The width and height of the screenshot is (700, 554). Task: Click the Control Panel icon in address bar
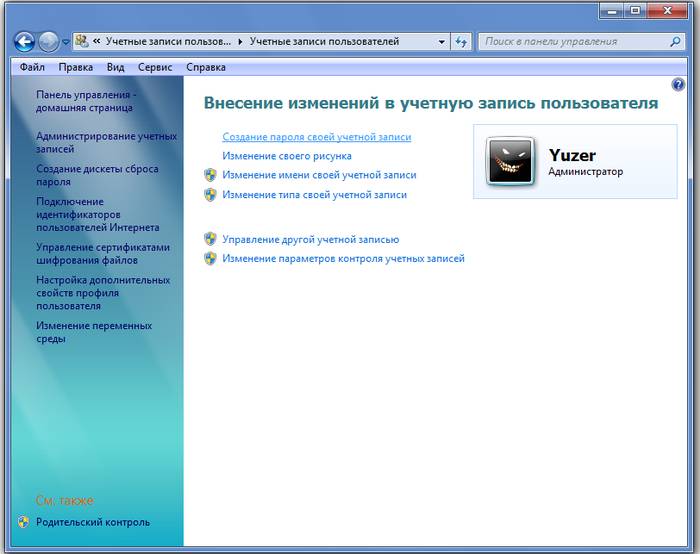pos(81,42)
